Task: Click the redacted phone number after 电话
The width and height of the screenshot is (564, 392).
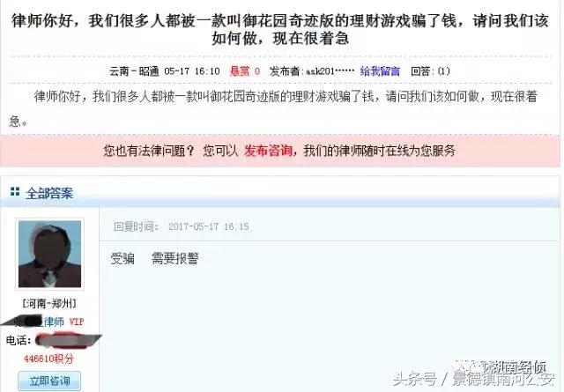Action: [69, 340]
